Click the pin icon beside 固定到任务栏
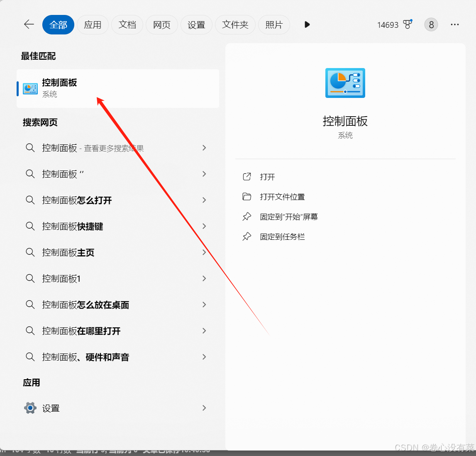This screenshot has width=476, height=456. [246, 237]
